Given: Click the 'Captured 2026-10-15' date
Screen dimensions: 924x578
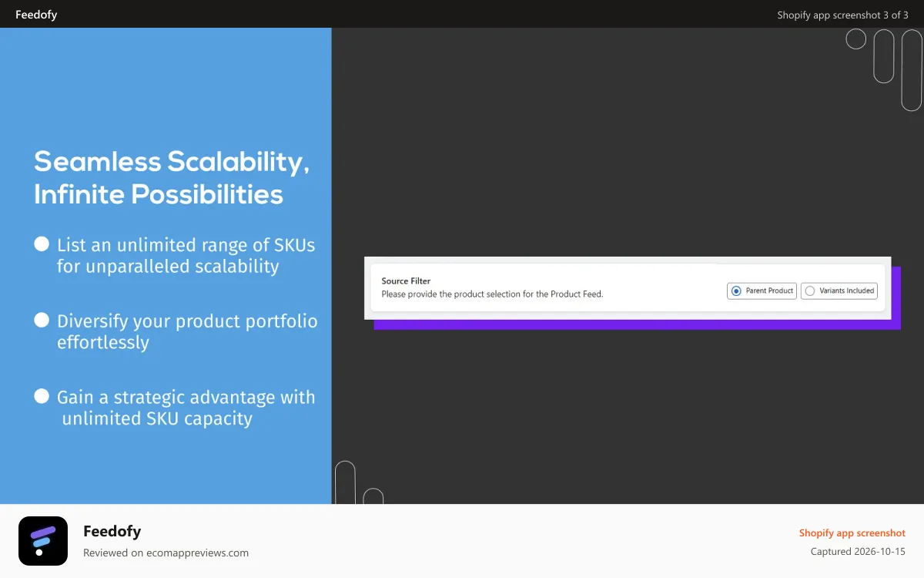Looking at the screenshot, I should [x=858, y=552].
